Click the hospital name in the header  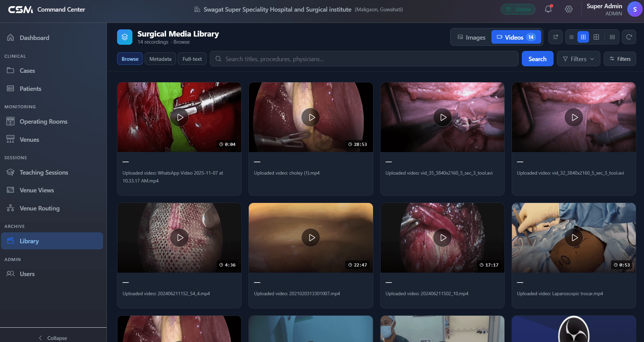tap(277, 10)
